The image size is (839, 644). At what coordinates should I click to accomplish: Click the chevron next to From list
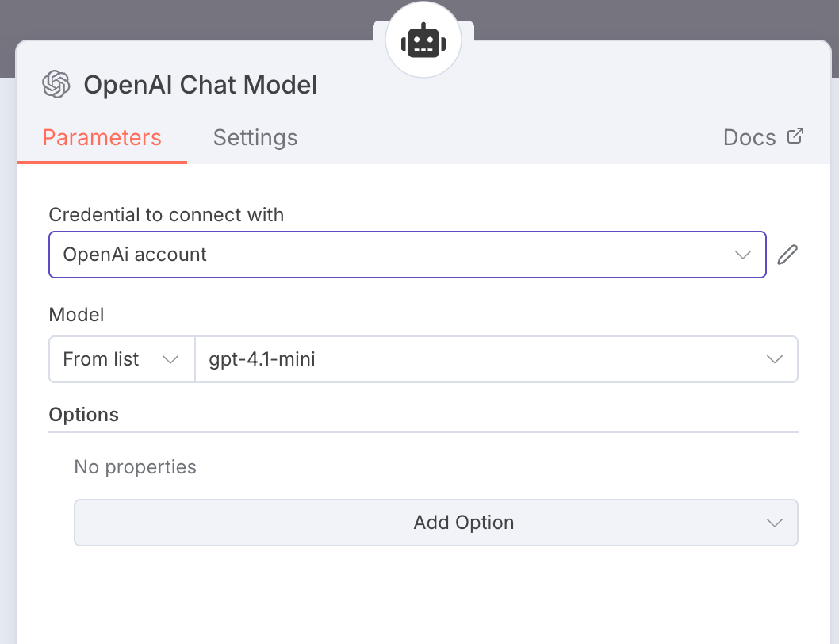170,359
